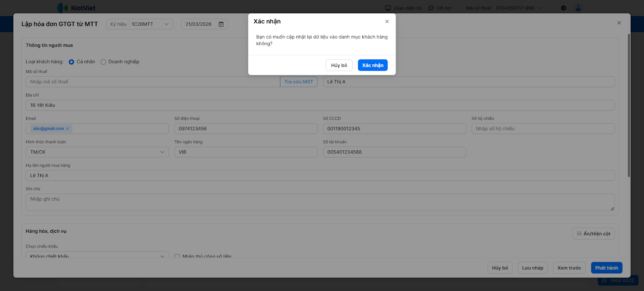
Task: Open the Hình thức thanh toán dropdown
Action: (x=97, y=152)
